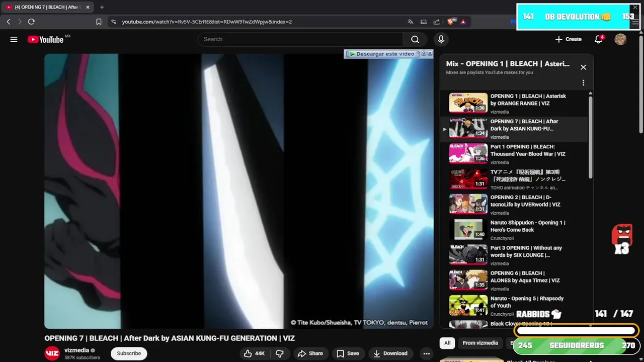This screenshot has height=362, width=644.
Task: Click Create button
Action: pos(569,39)
